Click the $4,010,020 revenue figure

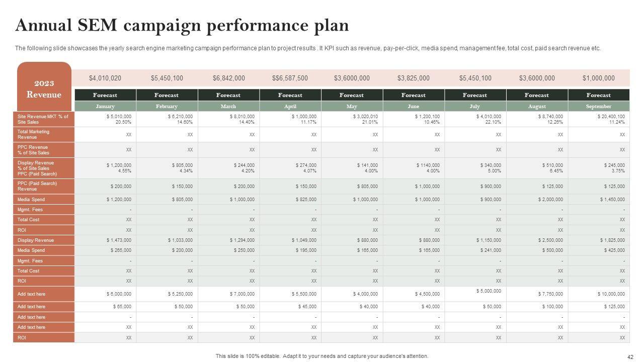pos(105,78)
